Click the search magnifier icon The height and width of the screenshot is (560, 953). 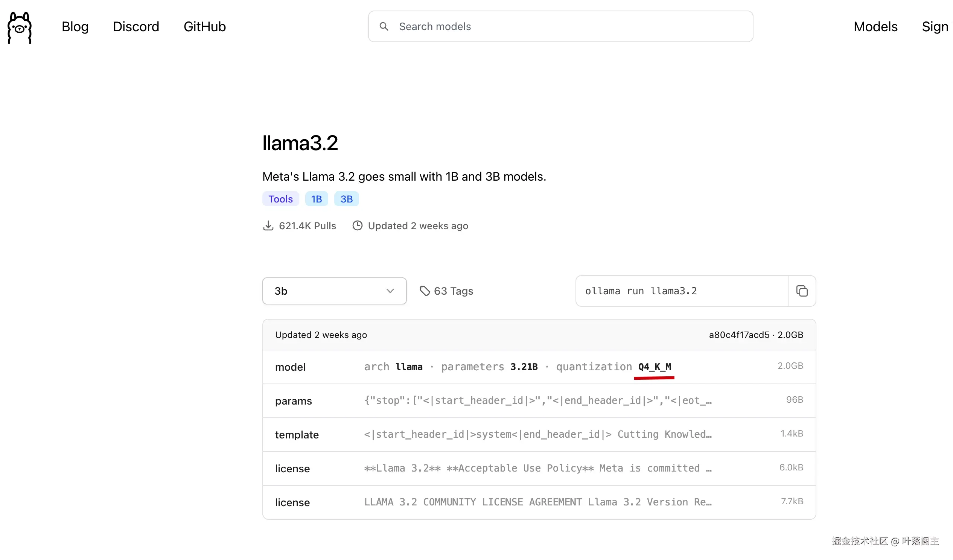point(384,26)
